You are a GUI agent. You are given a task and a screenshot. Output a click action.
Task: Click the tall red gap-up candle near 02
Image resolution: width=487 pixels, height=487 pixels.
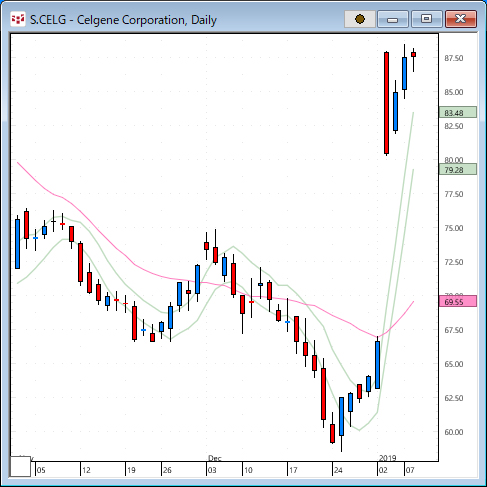[x=386, y=103]
